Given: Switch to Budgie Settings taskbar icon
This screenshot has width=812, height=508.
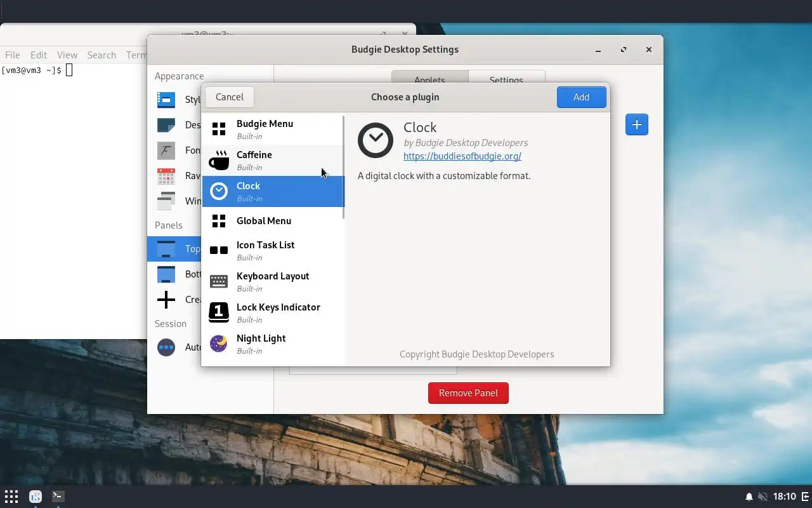Looking at the screenshot, I should click(36, 497).
